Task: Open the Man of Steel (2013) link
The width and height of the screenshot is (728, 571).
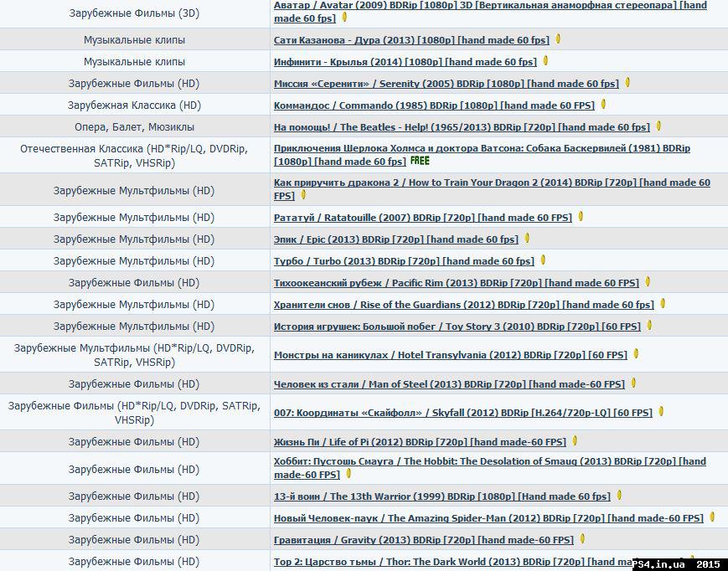Action: (x=448, y=384)
